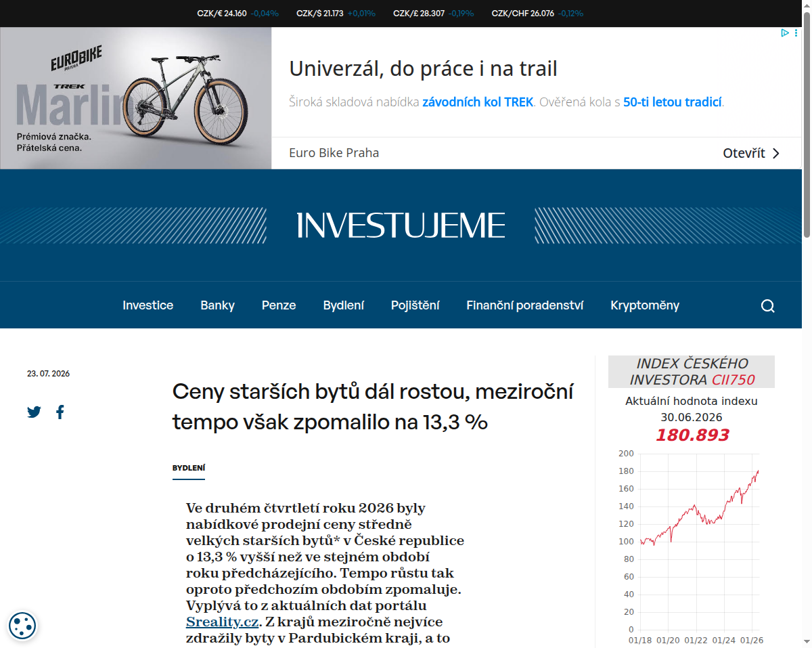This screenshot has height=648, width=812.
Task: Open ad options three-dot icon
Action: pos(795,33)
